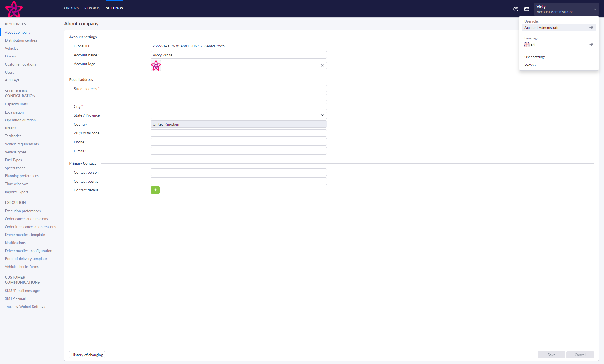Open Vehicles in sidebar
Viewport: 604px width, 364px height.
point(11,48)
